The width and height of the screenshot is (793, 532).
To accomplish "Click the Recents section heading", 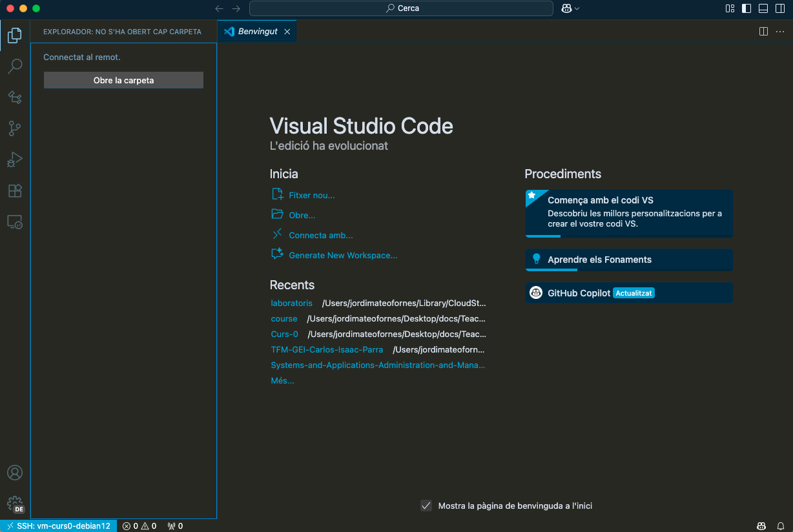I will pos(292,285).
